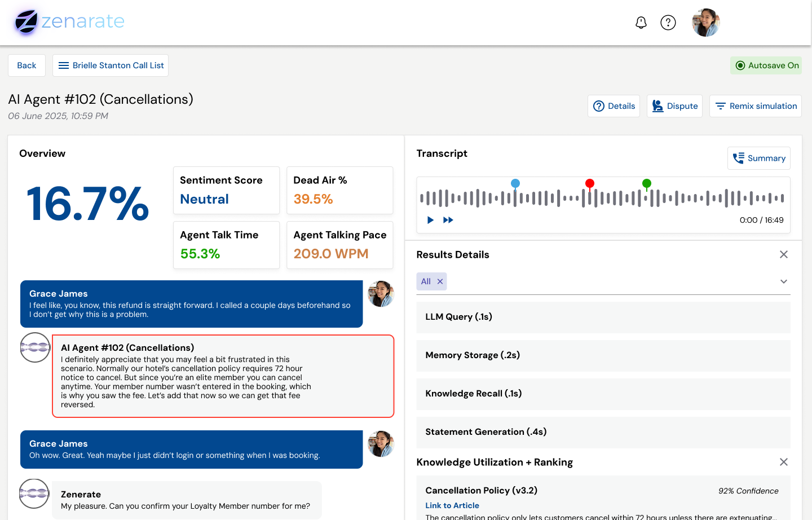The width and height of the screenshot is (812, 520).
Task: Follow the Link to Article
Action: [x=452, y=505]
